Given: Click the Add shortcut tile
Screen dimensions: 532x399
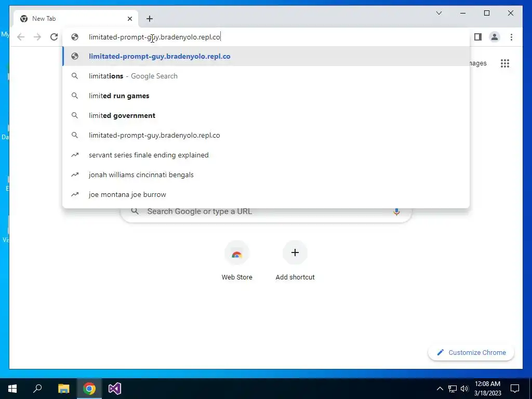Looking at the screenshot, I should 295,260.
